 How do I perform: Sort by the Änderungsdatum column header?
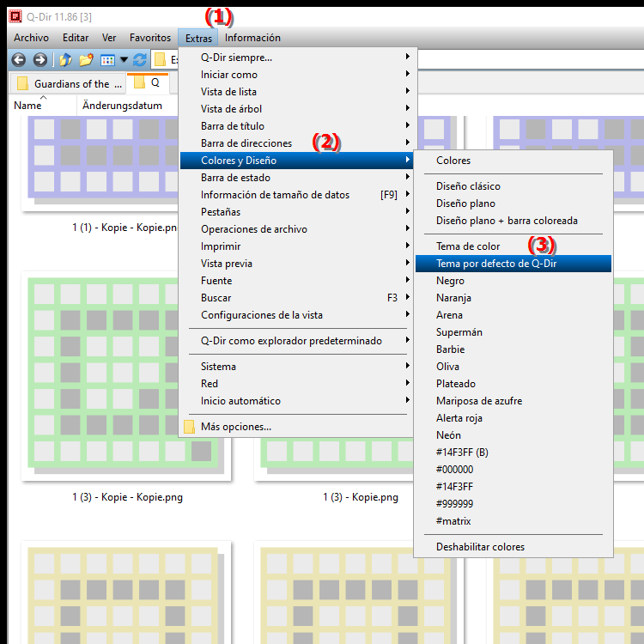point(127,105)
